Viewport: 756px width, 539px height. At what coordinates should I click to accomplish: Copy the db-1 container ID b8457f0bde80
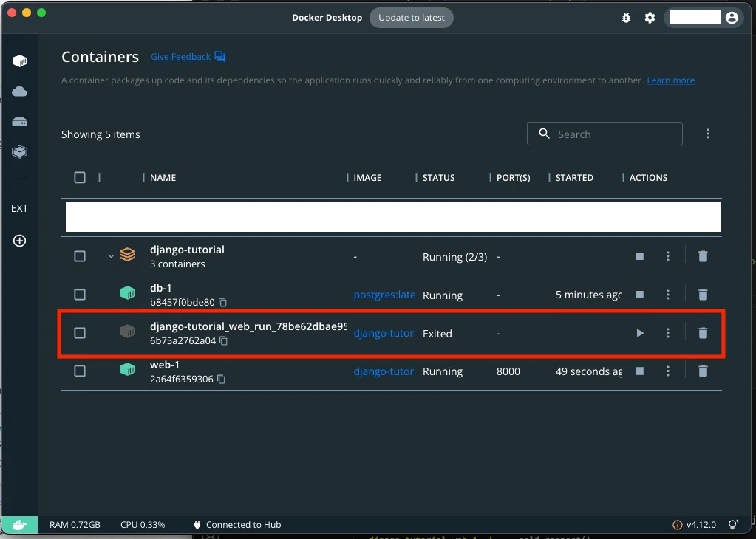tap(222, 303)
